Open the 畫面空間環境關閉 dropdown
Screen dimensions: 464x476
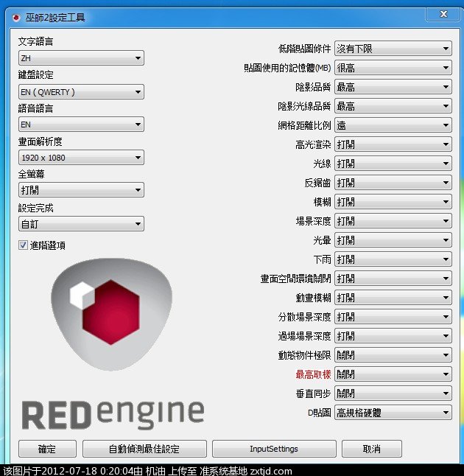(x=393, y=278)
